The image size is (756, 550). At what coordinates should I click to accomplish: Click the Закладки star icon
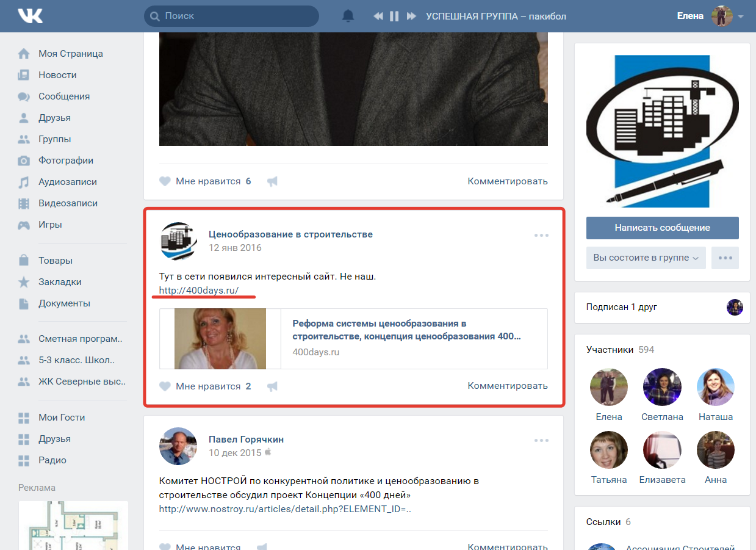(24, 282)
